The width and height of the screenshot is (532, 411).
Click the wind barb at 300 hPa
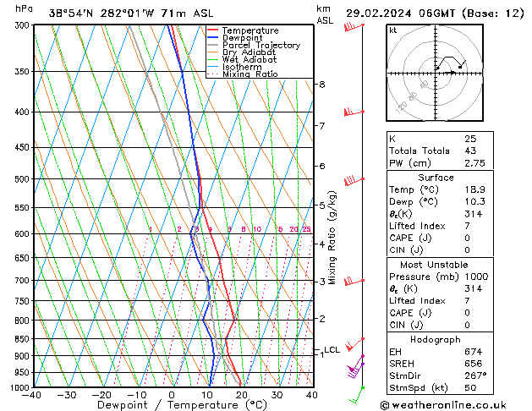click(x=352, y=27)
